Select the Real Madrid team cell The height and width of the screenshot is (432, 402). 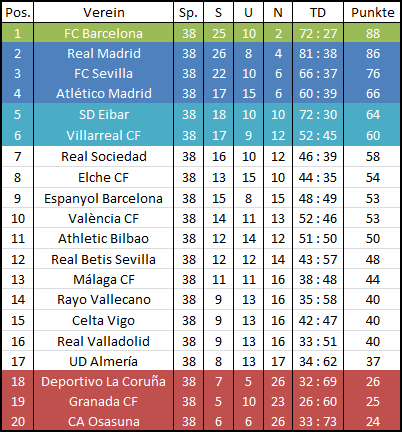tap(104, 53)
